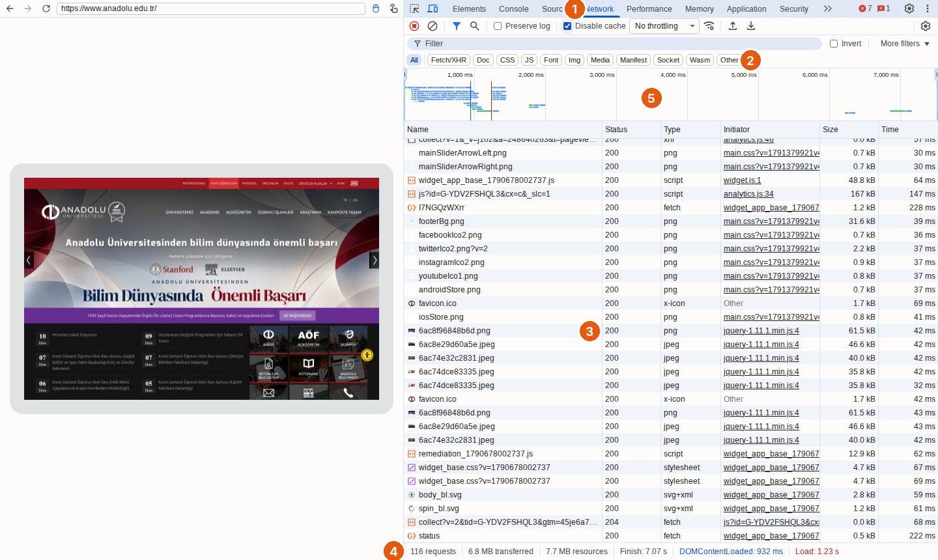Viewport: 938px width, 560px height.
Task: Tick the Invert filter checkbox
Action: tap(834, 44)
